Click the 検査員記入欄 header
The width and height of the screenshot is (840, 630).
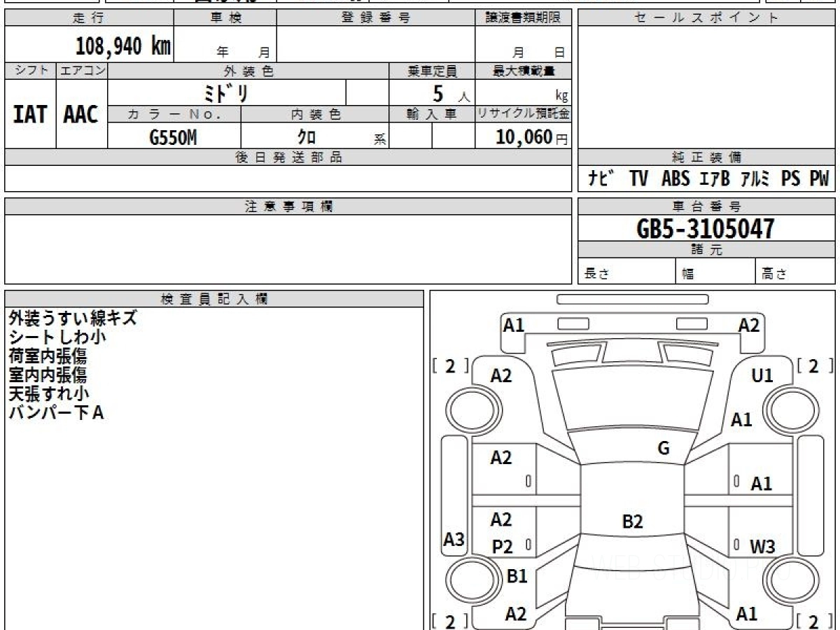coord(214,298)
